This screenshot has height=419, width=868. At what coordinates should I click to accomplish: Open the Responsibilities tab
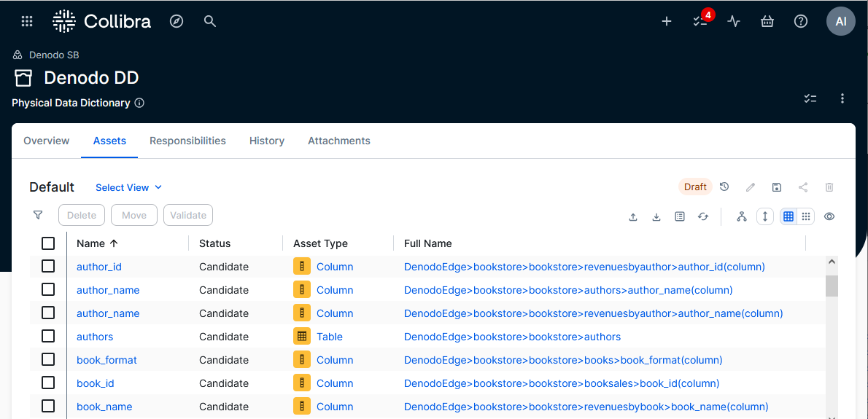pyautogui.click(x=187, y=141)
